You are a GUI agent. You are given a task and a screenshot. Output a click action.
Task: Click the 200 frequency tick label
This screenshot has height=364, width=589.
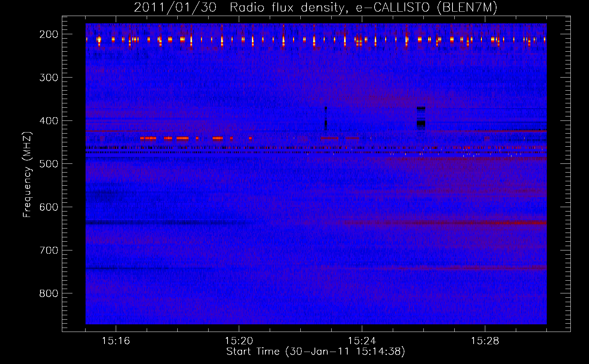(49, 34)
